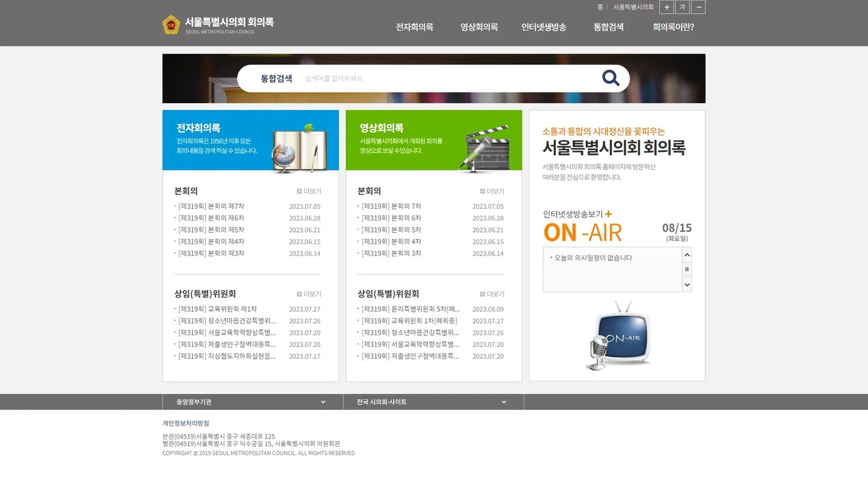
Task: Open 영상회의록 서울교육학력향상특별 video
Action: tap(410, 344)
